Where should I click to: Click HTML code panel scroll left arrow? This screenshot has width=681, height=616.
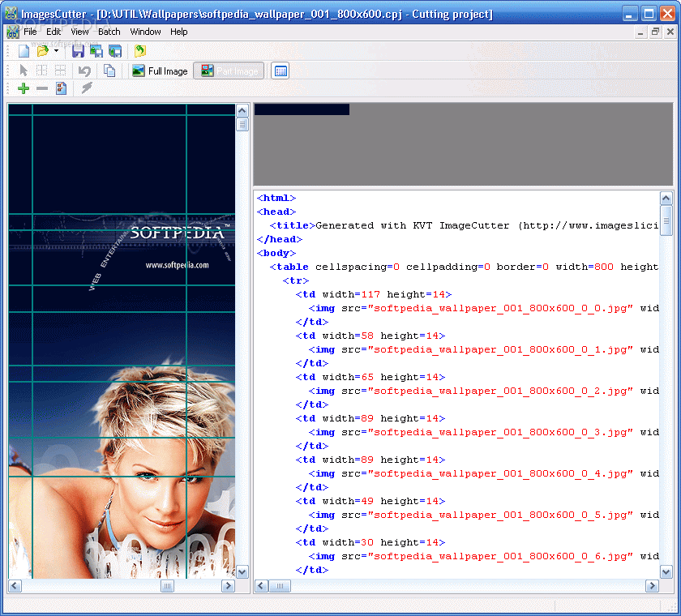(x=261, y=586)
